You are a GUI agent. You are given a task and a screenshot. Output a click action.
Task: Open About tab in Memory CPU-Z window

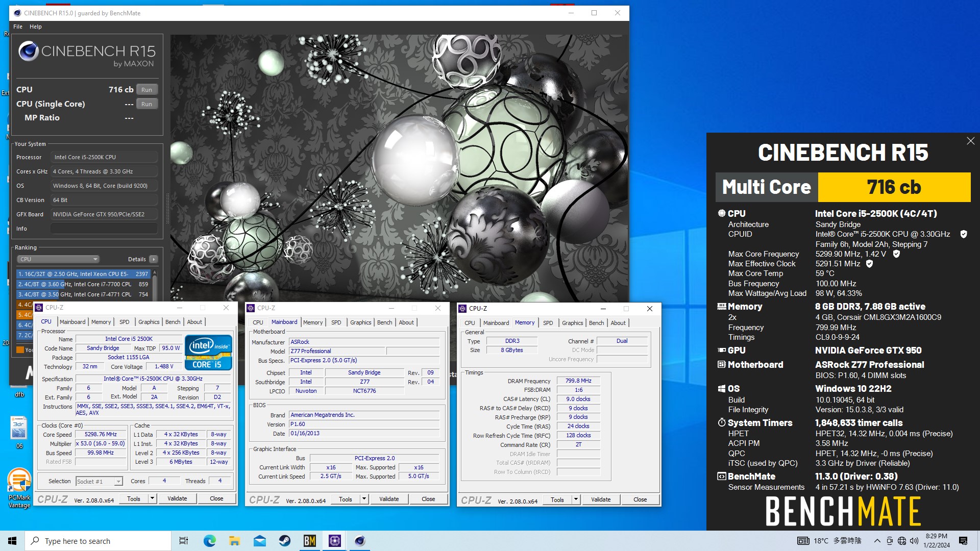(618, 323)
